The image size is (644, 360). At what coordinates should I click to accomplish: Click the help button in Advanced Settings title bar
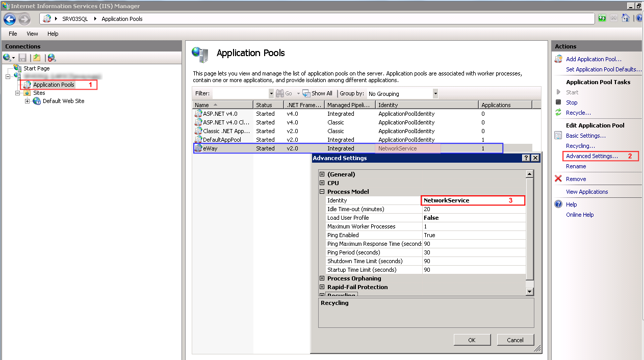coord(526,158)
